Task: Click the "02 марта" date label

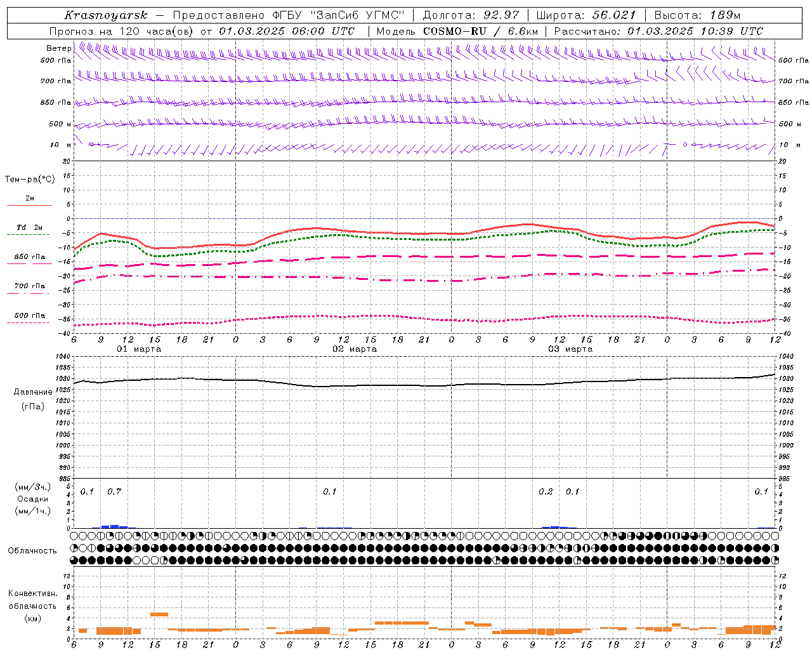Action: (x=355, y=349)
